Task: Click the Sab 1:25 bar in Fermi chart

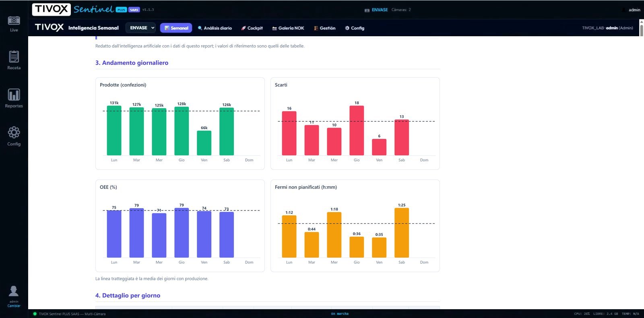Action: point(402,233)
